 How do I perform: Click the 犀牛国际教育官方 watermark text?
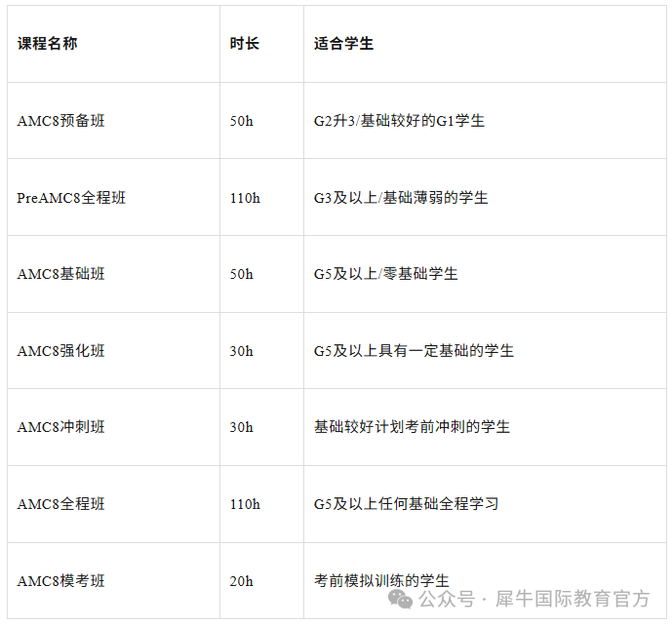573,599
